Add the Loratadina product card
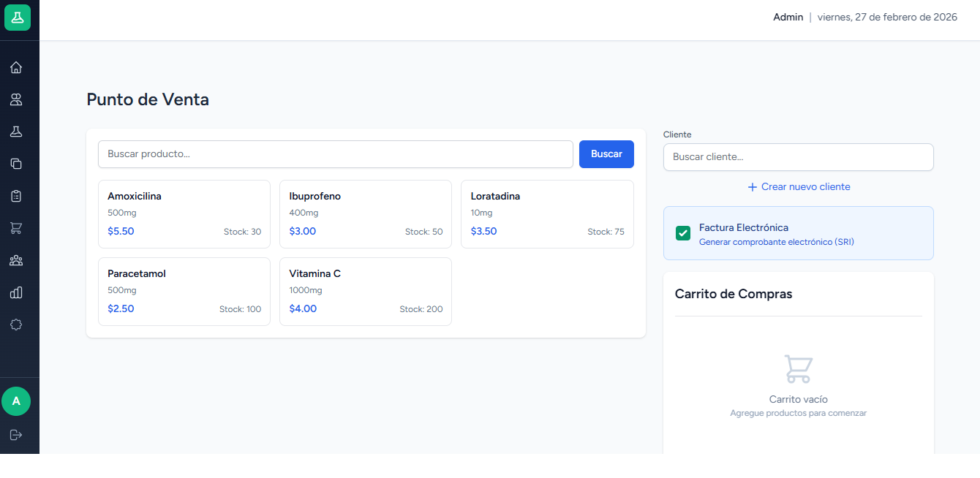Image resolution: width=980 pixels, height=478 pixels. tap(547, 214)
